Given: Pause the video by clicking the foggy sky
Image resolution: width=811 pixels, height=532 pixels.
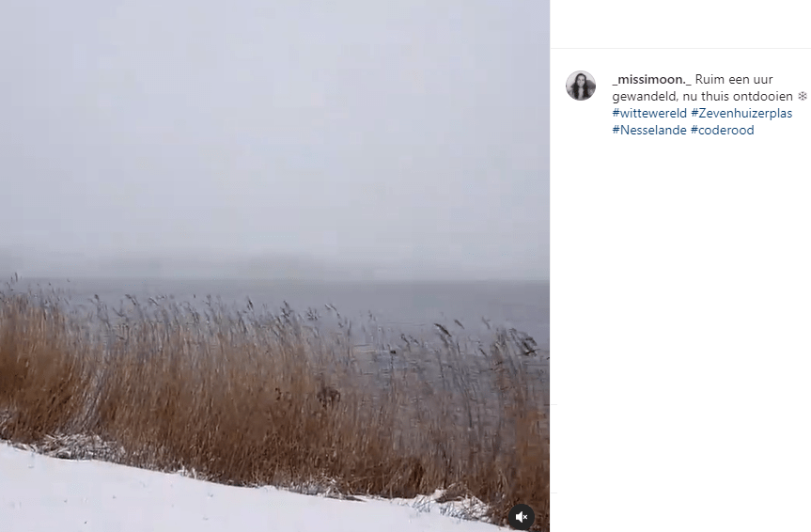Looking at the screenshot, I should click(x=274, y=130).
